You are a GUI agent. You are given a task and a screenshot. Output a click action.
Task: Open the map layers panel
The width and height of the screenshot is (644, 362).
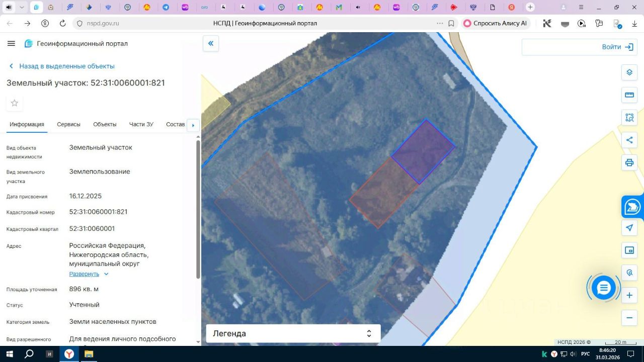[x=629, y=72]
